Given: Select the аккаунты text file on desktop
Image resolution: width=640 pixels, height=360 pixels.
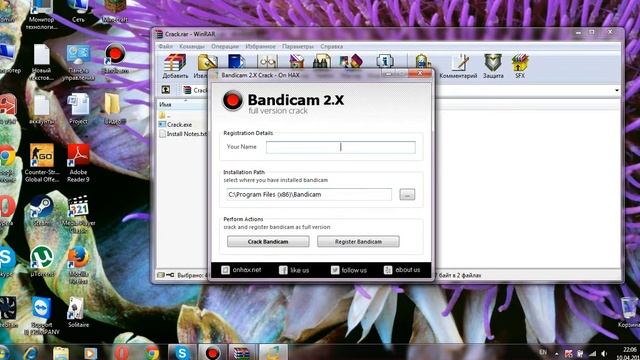Looking at the screenshot, I should (42, 109).
